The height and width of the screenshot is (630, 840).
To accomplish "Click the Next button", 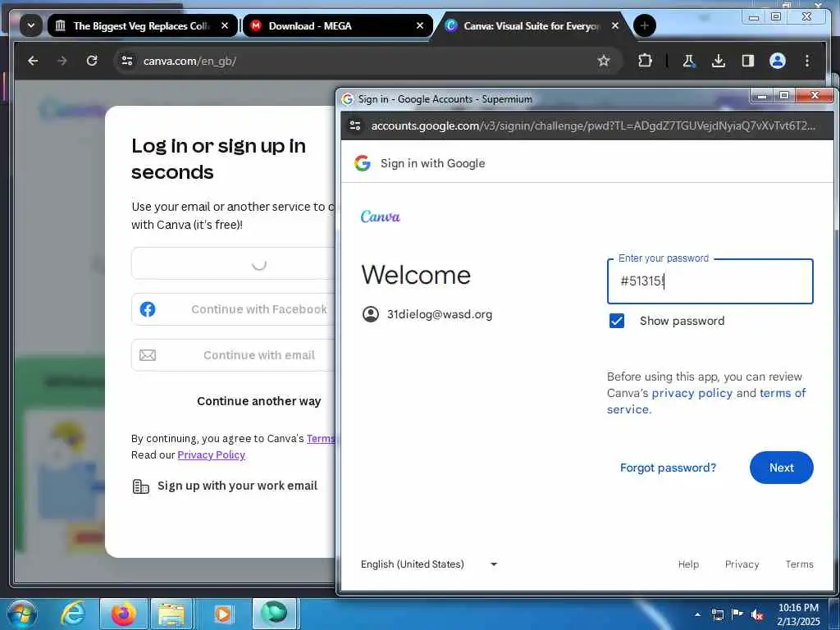I will [x=782, y=468].
